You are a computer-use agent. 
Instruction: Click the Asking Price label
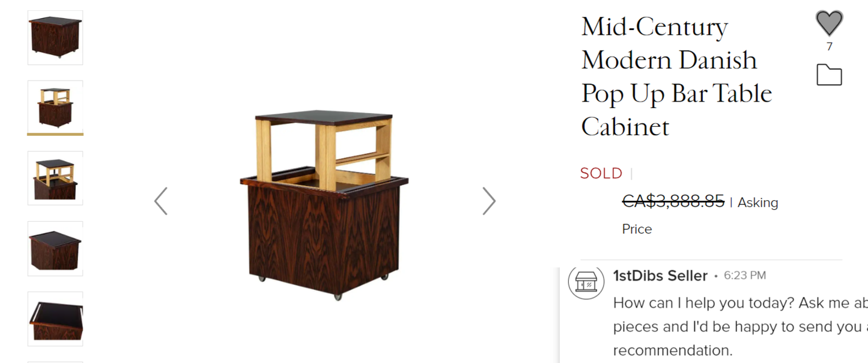pyautogui.click(x=700, y=215)
